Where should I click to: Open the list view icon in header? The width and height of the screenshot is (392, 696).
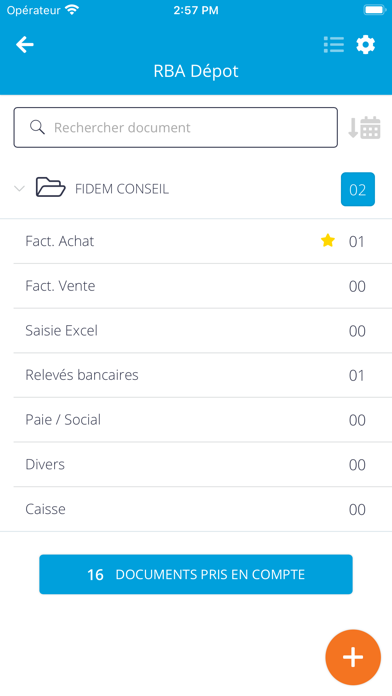[x=334, y=45]
